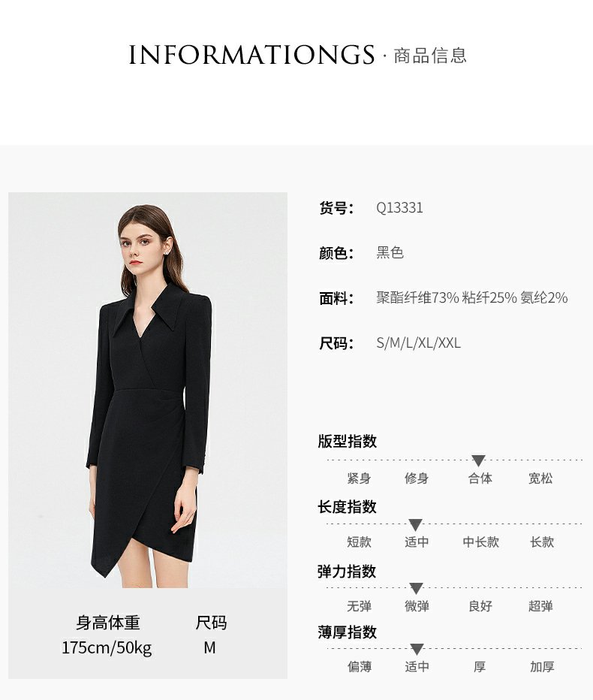Click the size list S/M/L/XL/XXL

[x=419, y=342]
